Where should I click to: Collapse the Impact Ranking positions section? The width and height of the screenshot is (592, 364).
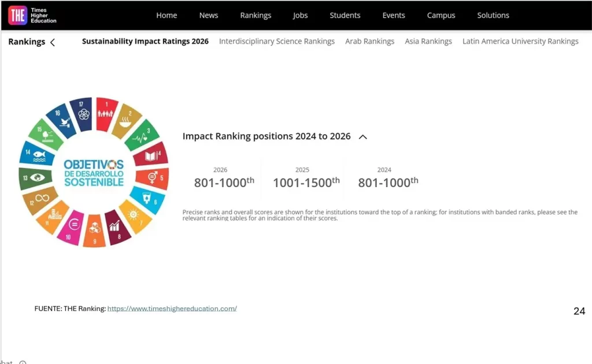pos(363,136)
